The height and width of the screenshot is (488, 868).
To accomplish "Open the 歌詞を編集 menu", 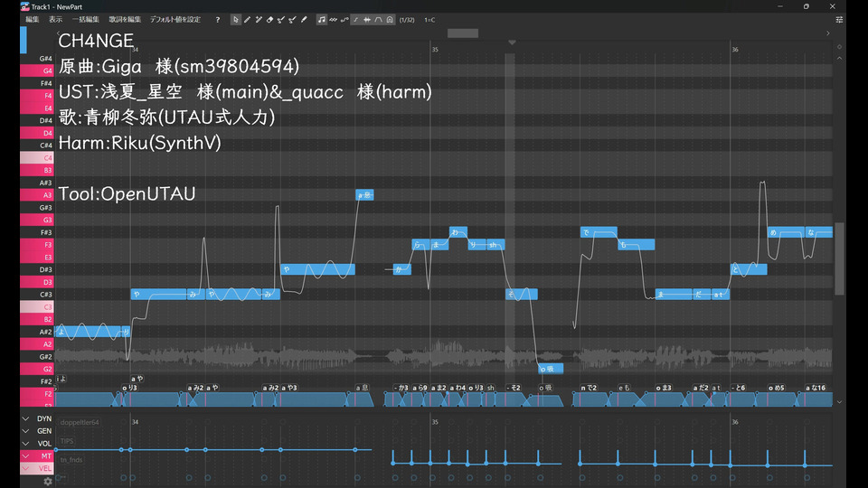I will point(125,20).
